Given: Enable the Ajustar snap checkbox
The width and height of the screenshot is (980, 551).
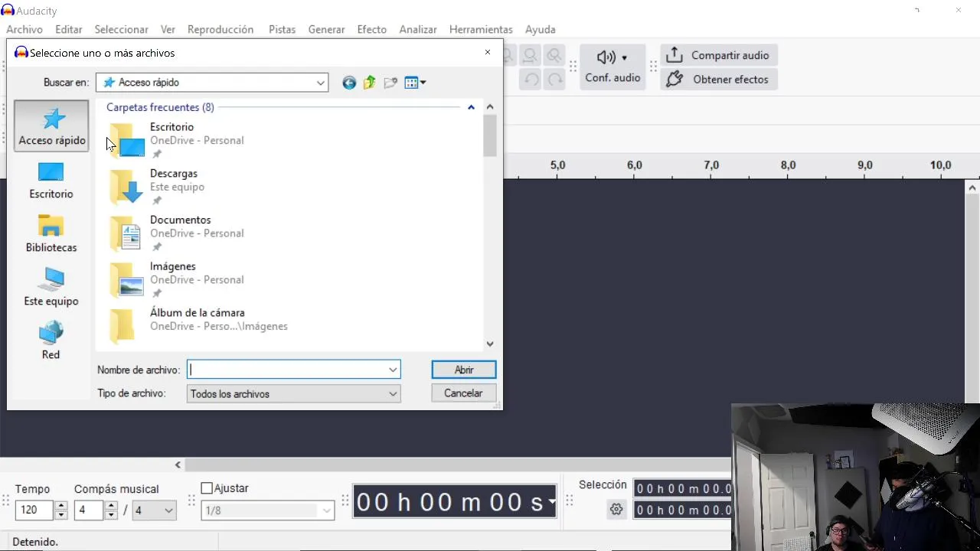Looking at the screenshot, I should click(207, 488).
